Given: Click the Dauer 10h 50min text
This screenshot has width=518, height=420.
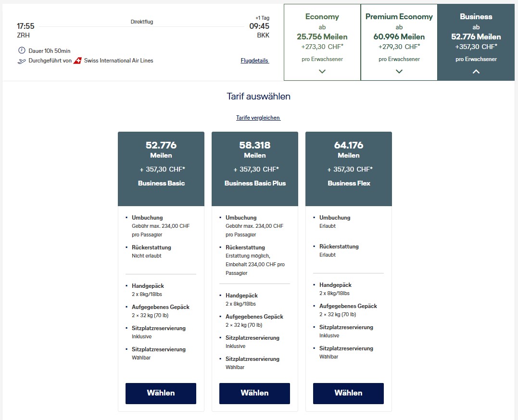Looking at the screenshot, I should point(50,51).
